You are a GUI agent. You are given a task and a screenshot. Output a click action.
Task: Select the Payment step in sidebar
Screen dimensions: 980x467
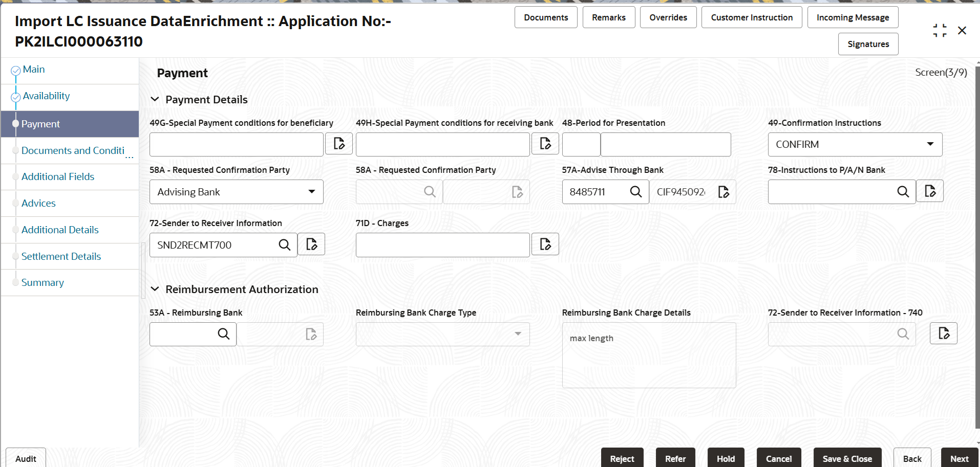(70, 124)
